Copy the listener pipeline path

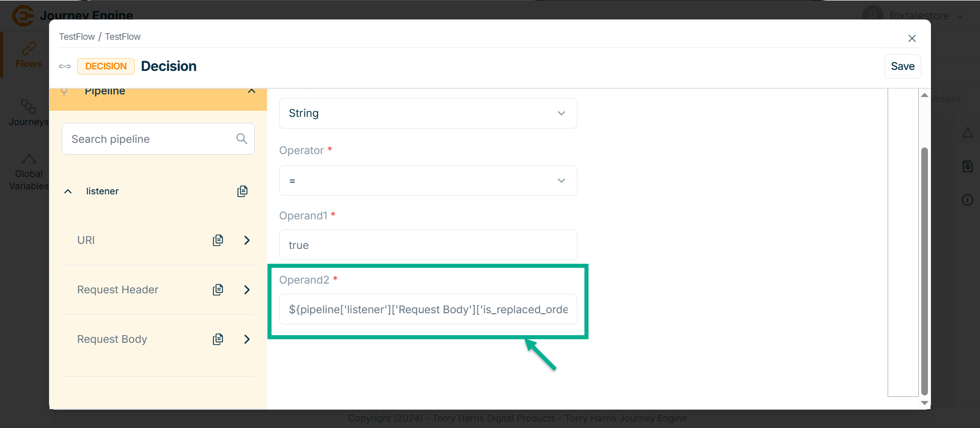pyautogui.click(x=242, y=191)
